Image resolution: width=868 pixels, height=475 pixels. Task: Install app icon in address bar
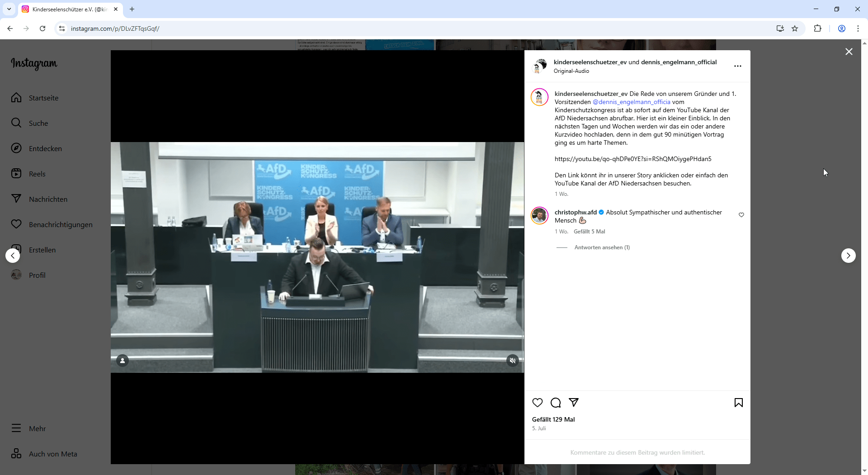(780, 28)
